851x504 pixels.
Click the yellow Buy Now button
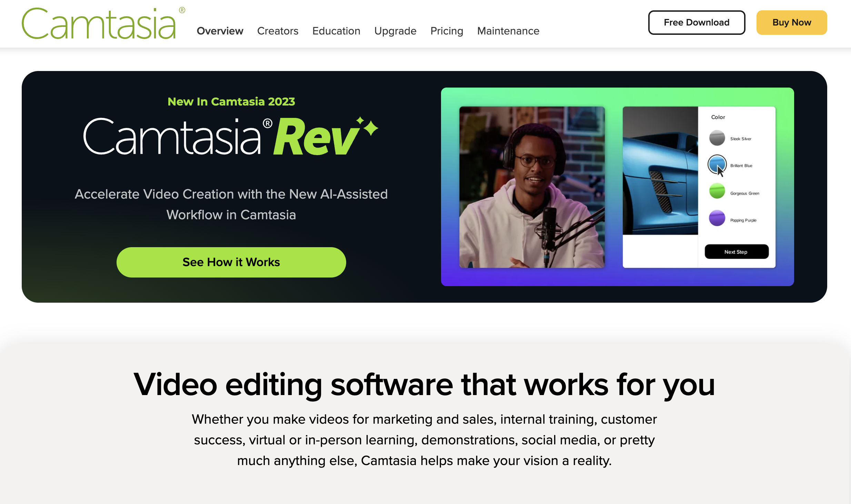(791, 23)
